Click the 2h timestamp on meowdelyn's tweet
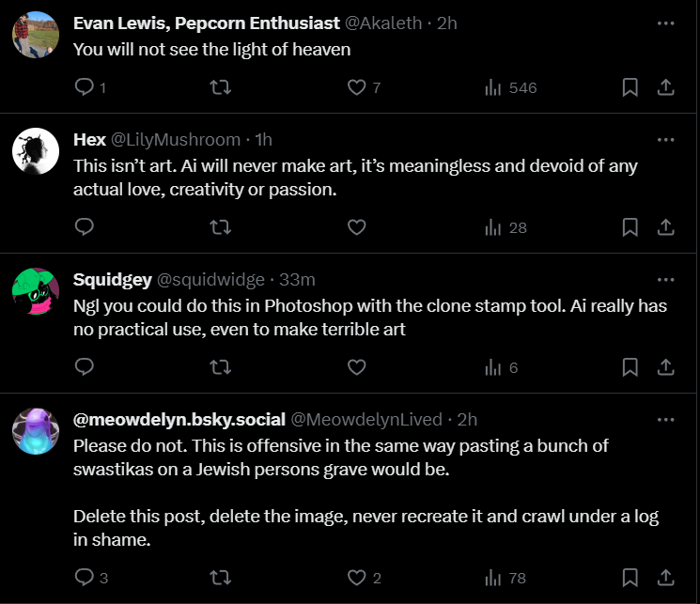 (467, 419)
